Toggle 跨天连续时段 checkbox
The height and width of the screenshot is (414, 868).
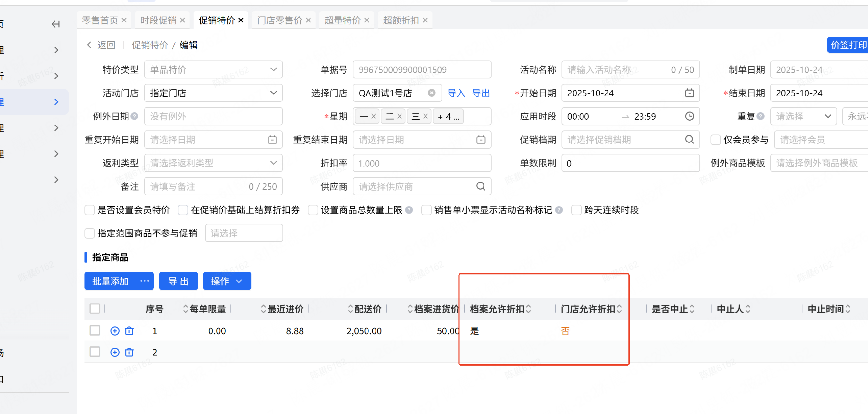click(x=576, y=210)
